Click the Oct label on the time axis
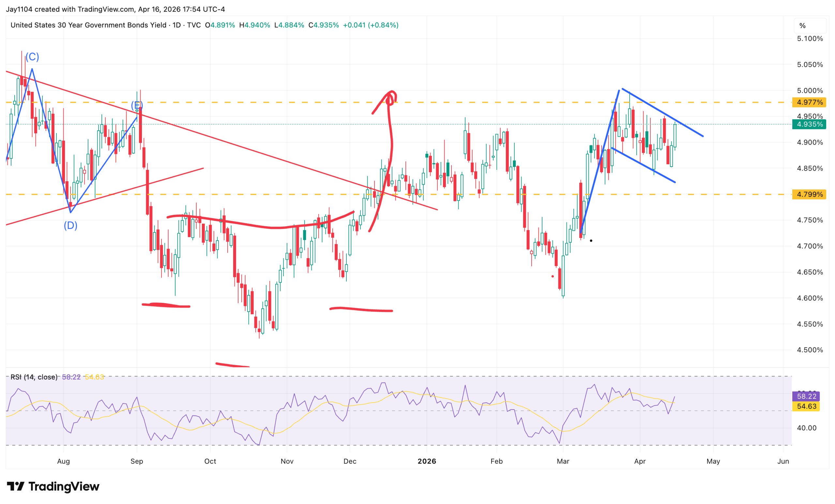This screenshot has height=504, width=835. 210,461
